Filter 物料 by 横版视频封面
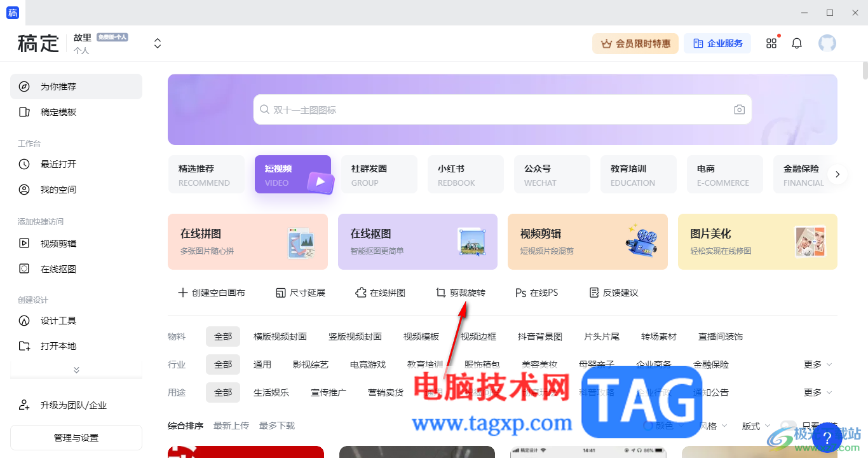868x458 pixels. pyautogui.click(x=280, y=337)
